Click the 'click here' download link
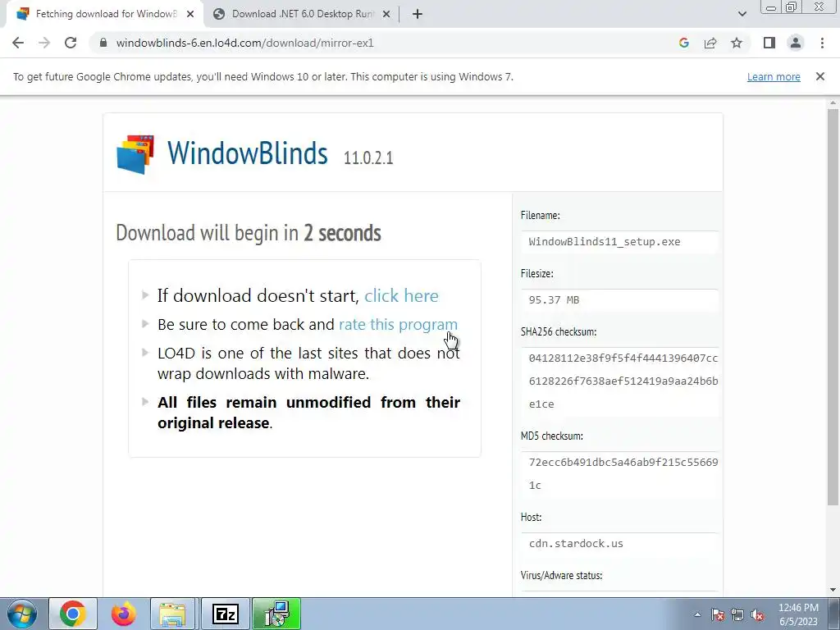The width and height of the screenshot is (840, 630). (x=401, y=295)
